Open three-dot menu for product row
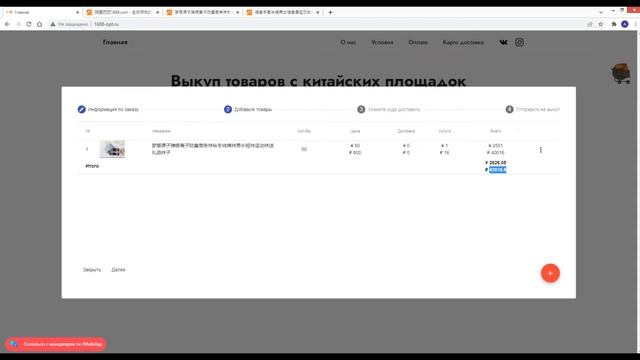 [x=541, y=150]
